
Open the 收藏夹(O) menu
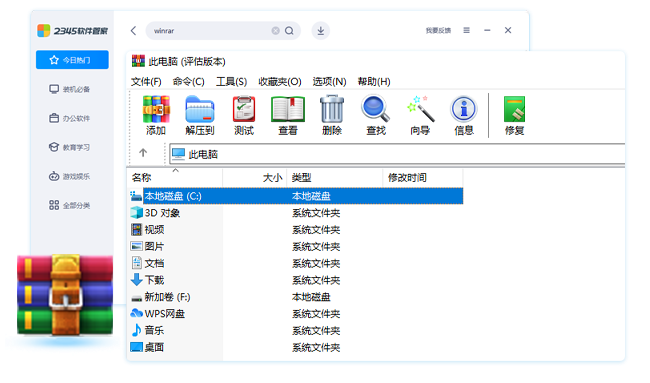(x=280, y=82)
